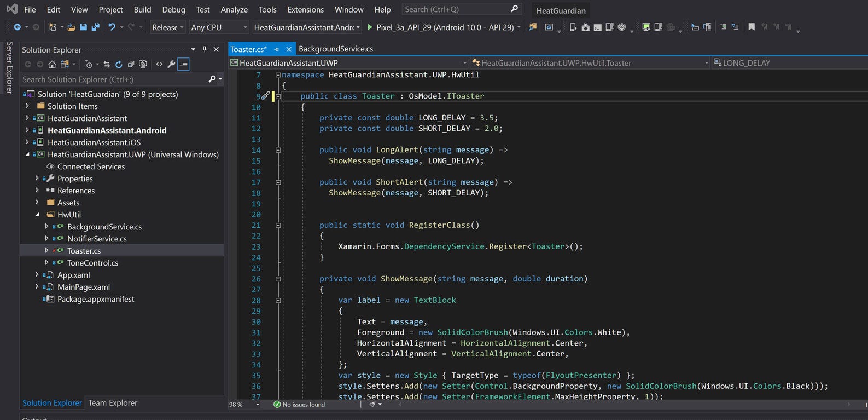Click Sync with Active Document icon
The image size is (868, 420).
pos(107,64)
